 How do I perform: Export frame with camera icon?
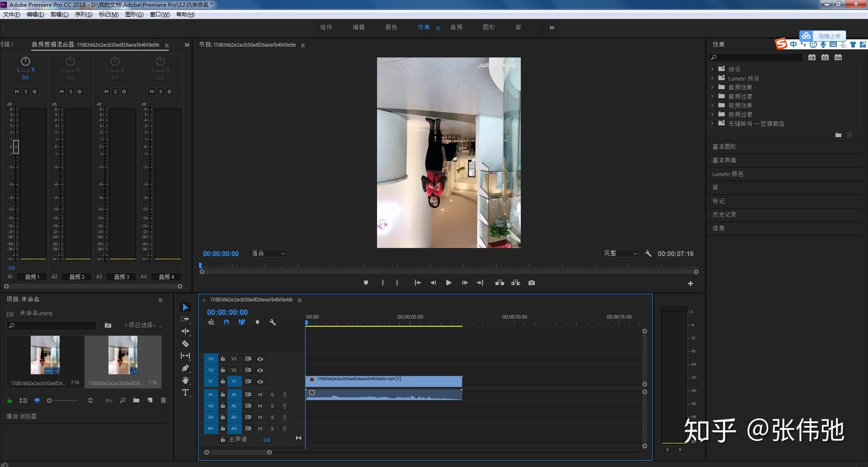point(532,283)
